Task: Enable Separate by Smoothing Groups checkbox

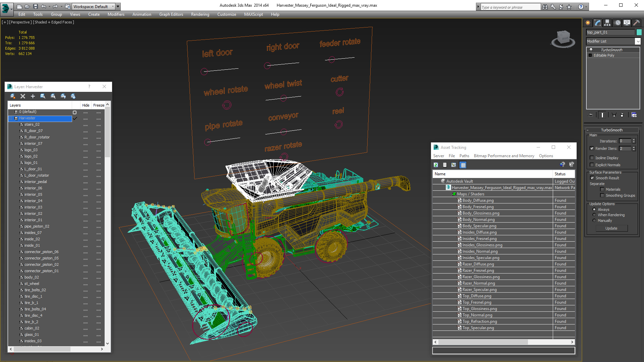Action: 602,195
